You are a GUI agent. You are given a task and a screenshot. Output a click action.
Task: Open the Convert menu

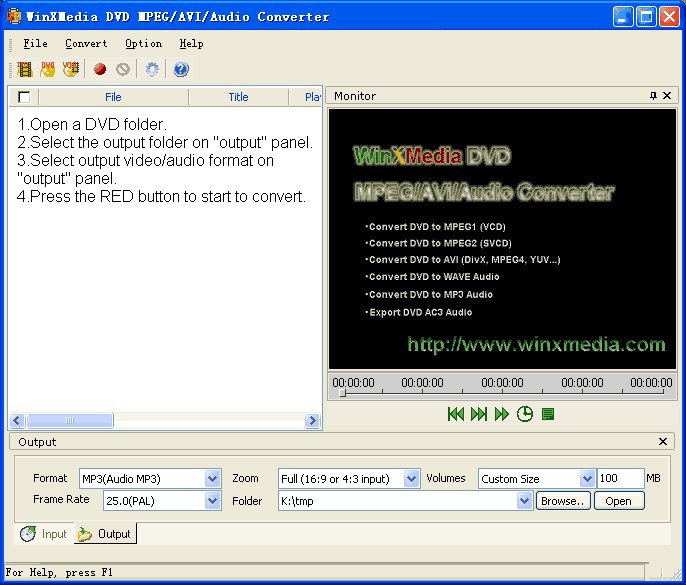pos(86,43)
